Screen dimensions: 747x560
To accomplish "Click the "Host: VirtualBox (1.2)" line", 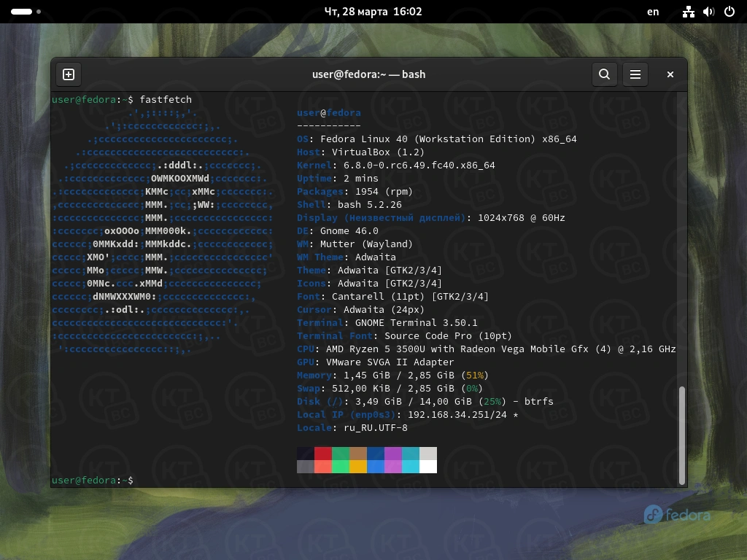I will (x=360, y=152).
